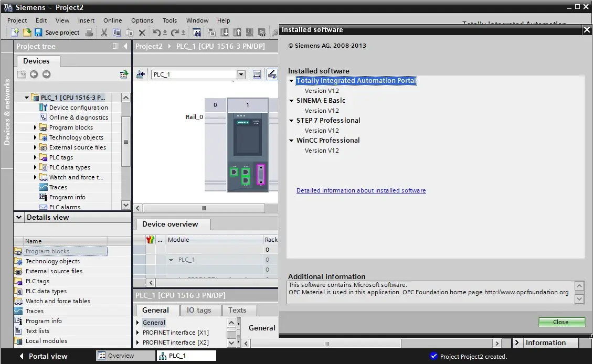Open Detailed information about installed software link
The height and width of the screenshot is (364, 593).
[361, 190]
